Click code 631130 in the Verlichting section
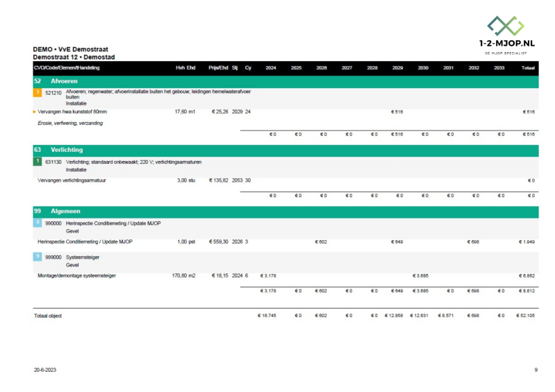555x392 pixels. point(53,162)
